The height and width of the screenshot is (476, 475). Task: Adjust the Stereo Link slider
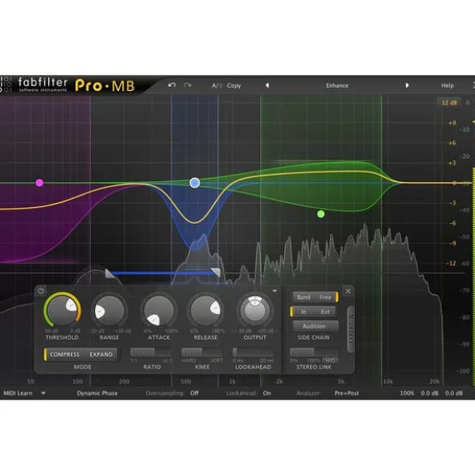tap(314, 352)
